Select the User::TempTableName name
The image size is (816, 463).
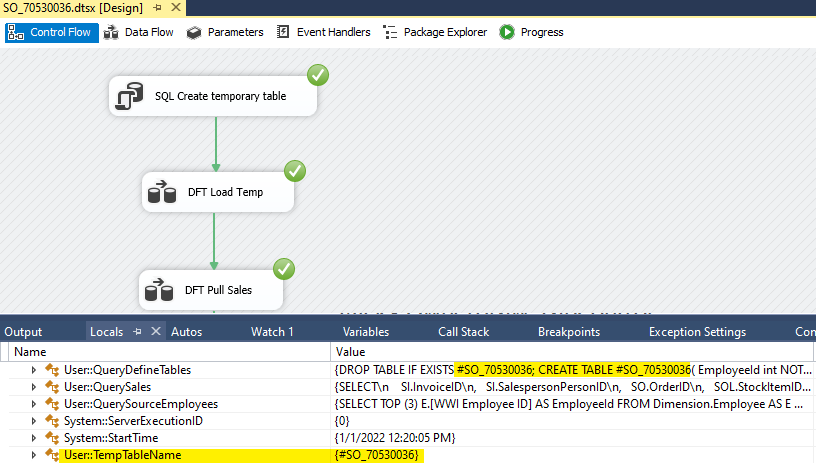coord(123,455)
